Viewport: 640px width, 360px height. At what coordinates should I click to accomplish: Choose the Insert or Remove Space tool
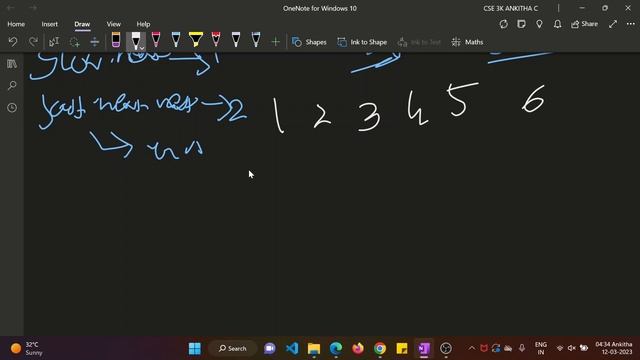[94, 42]
